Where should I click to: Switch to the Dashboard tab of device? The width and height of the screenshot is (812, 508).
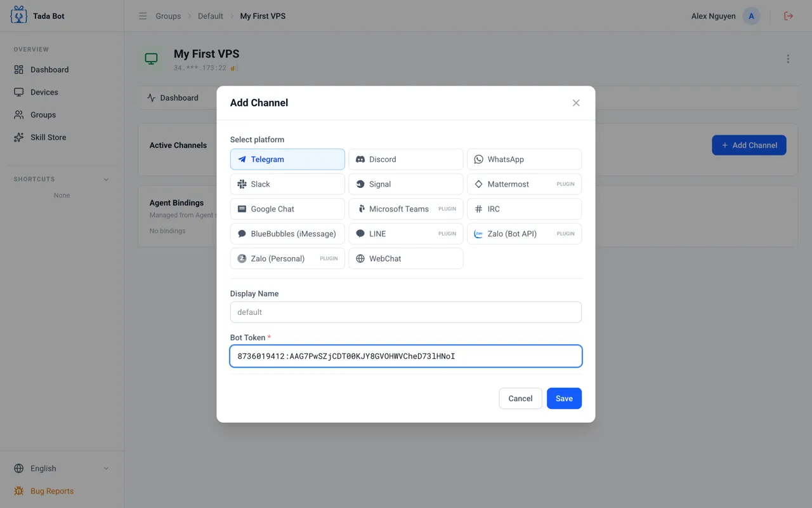pos(173,98)
